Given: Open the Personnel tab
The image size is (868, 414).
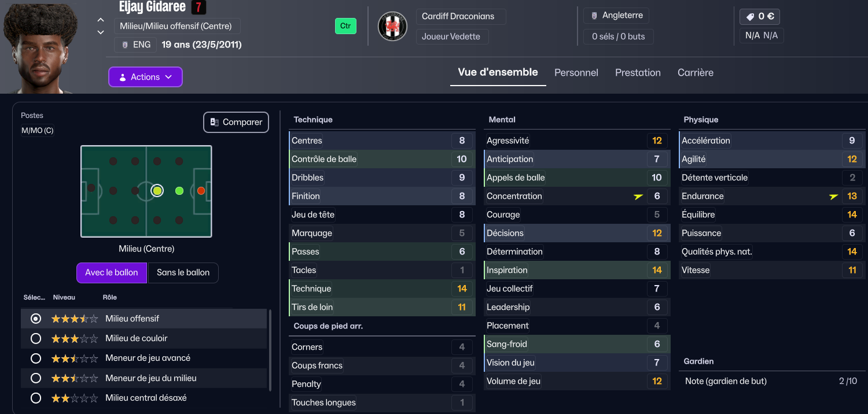Looking at the screenshot, I should pos(576,73).
